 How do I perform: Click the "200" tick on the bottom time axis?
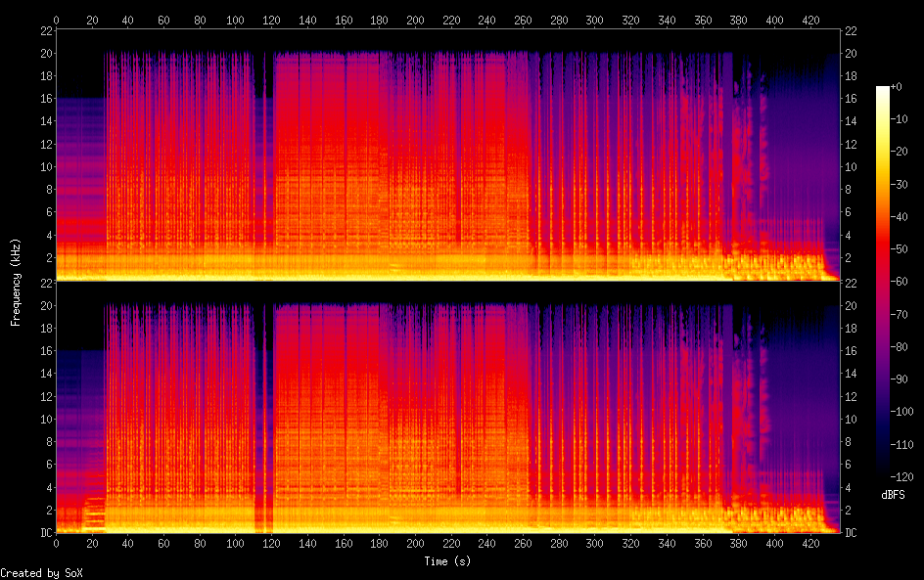[415, 544]
